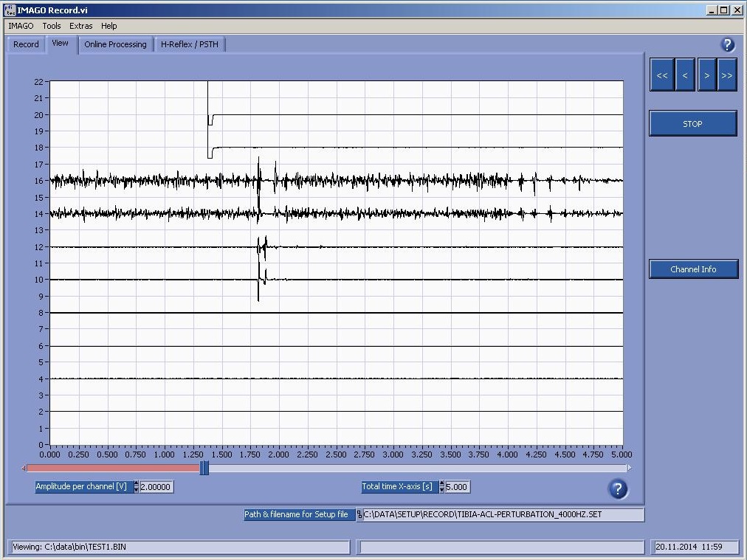Open the Extras menu
747x560 pixels.
[81, 26]
